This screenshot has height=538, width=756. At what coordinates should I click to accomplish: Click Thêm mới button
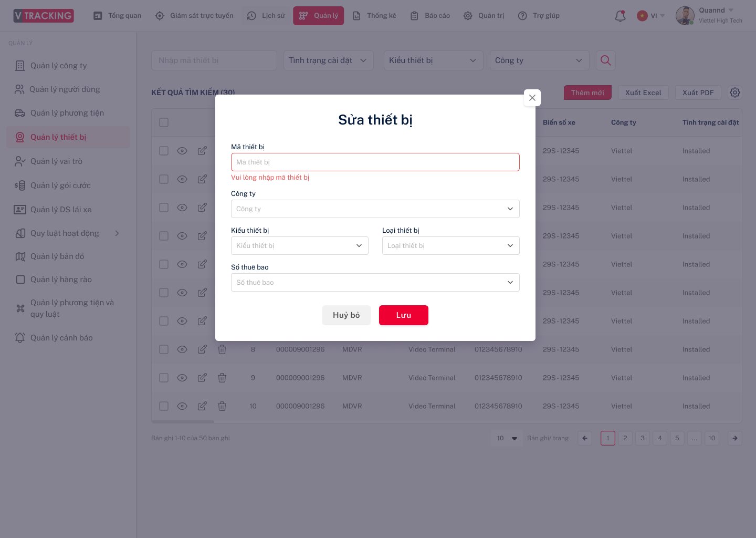click(587, 92)
